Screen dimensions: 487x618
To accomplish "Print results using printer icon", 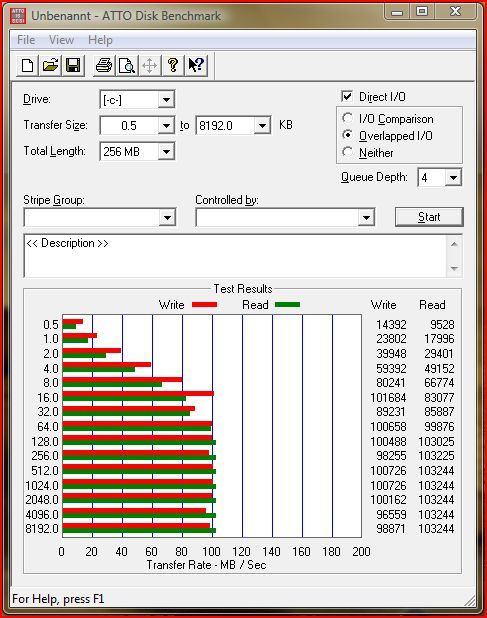I will [104, 65].
